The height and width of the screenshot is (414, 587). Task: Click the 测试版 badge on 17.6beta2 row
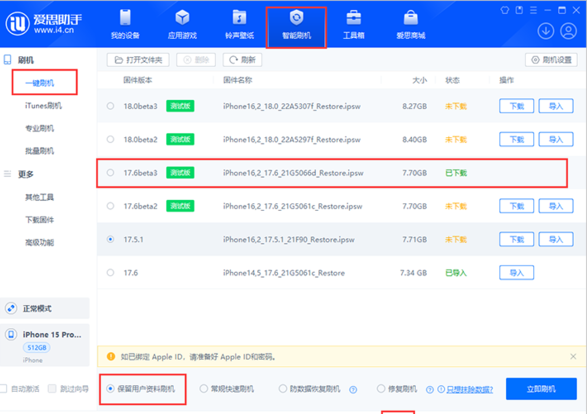180,206
